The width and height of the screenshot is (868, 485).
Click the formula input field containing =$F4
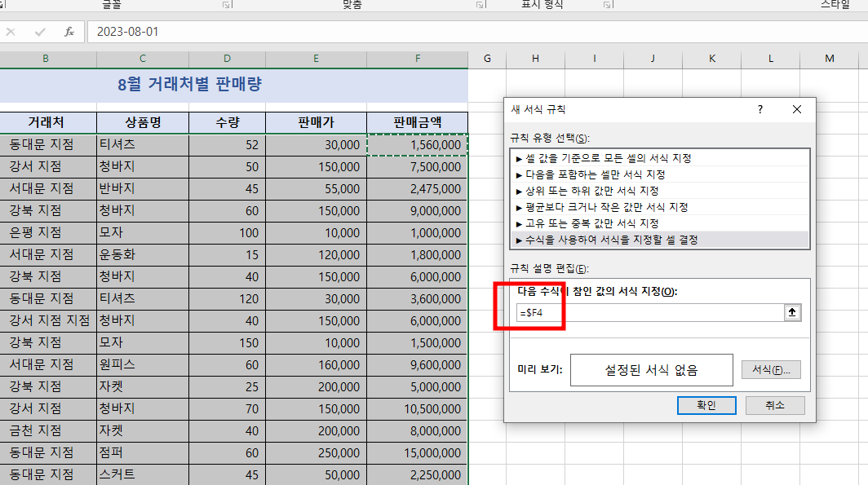click(x=650, y=312)
